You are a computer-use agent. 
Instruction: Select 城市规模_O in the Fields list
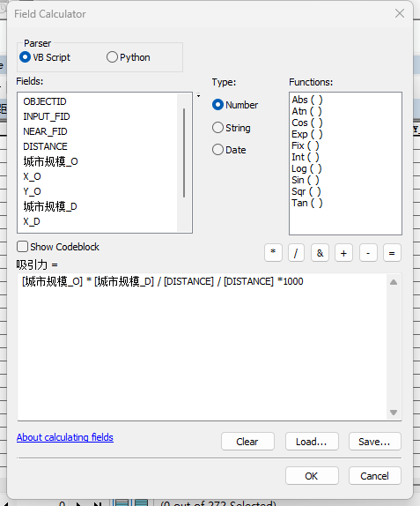50,161
